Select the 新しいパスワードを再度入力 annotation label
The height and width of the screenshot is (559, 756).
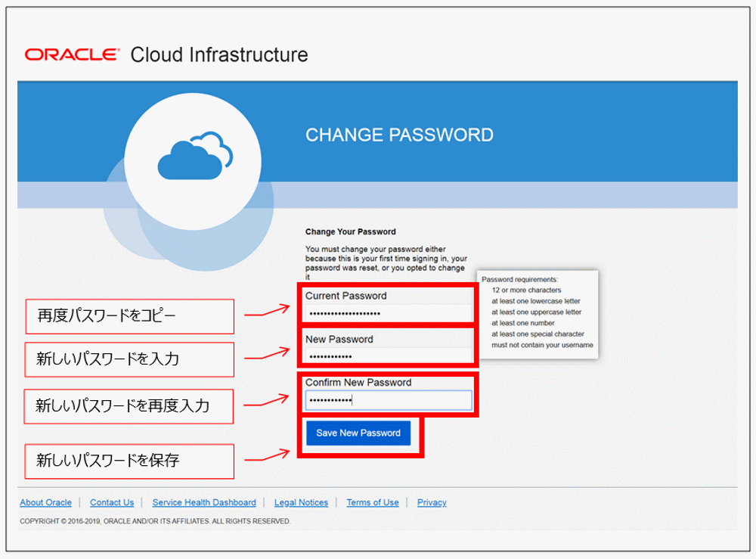tap(129, 406)
